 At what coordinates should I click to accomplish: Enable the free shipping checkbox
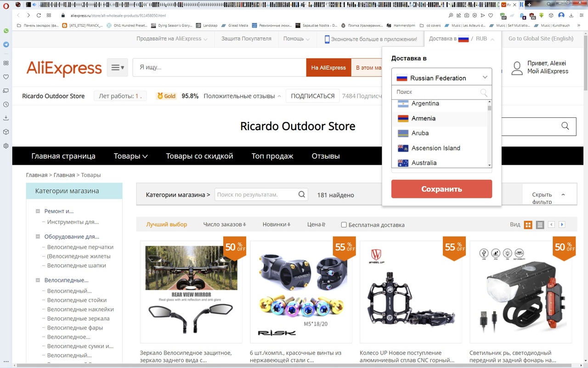point(344,225)
